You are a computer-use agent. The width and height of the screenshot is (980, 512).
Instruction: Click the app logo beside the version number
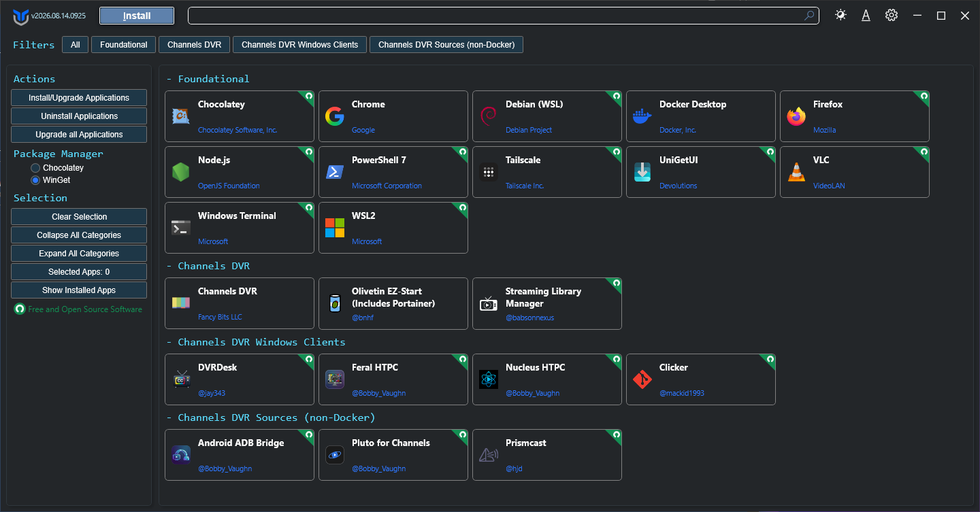pos(20,16)
